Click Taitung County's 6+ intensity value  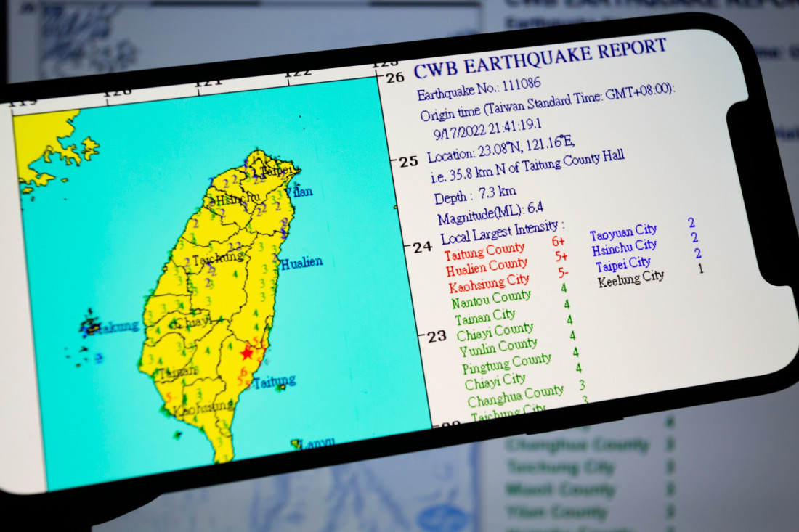(x=559, y=241)
